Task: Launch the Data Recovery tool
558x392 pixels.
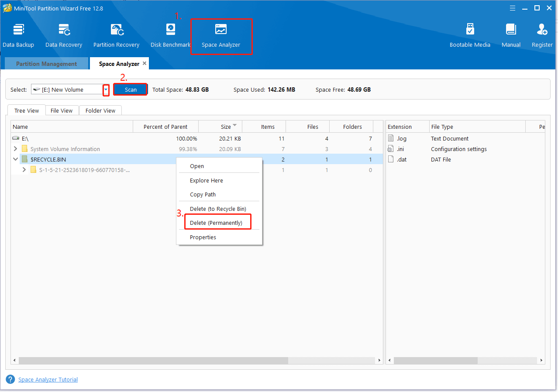Action: pos(64,35)
